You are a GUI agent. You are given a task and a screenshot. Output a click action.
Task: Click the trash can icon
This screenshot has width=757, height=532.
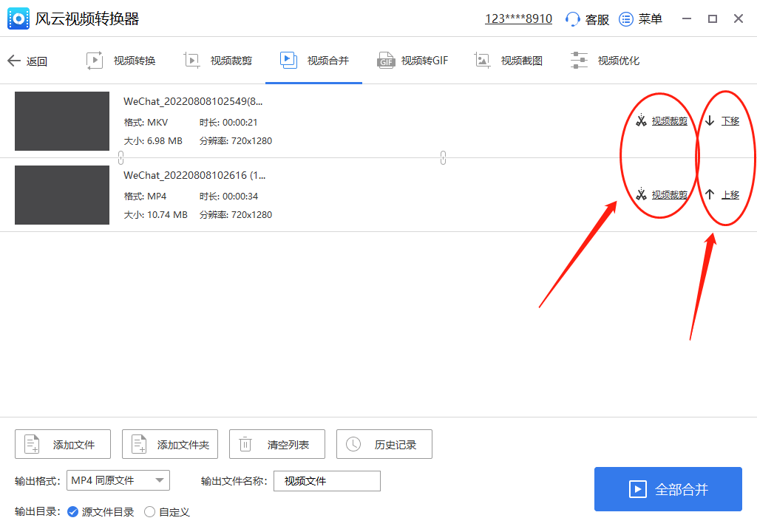point(245,444)
